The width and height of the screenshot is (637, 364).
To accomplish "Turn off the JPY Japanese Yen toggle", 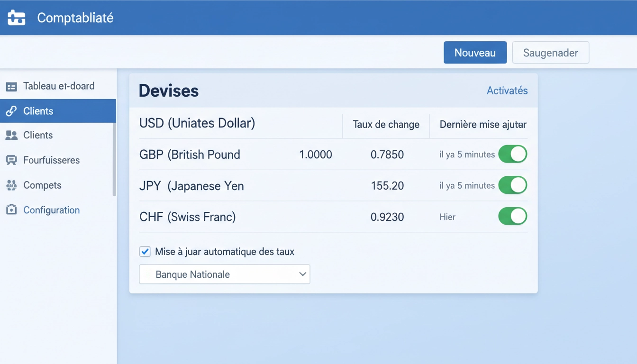I will (x=512, y=185).
